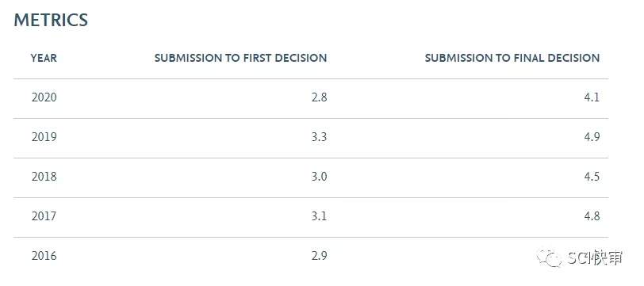Click the 4.1 final decision value
The width and height of the screenshot is (644, 286).
click(x=592, y=97)
